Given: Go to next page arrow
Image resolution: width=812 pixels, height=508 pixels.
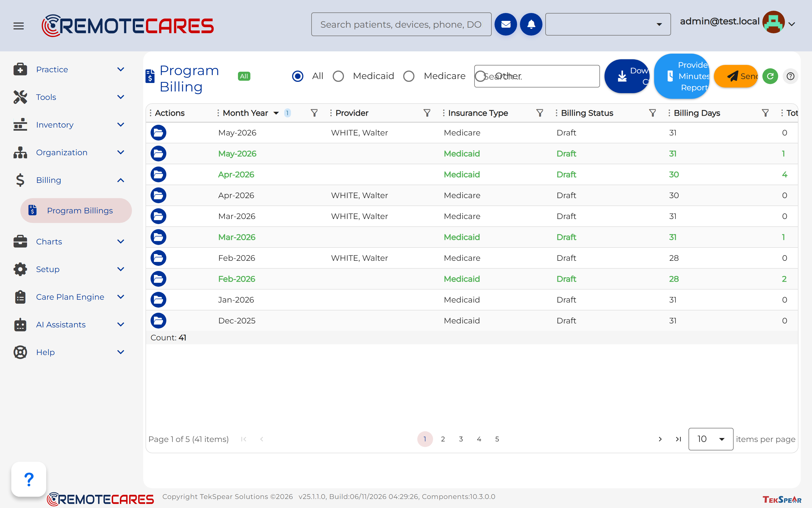Looking at the screenshot, I should pyautogui.click(x=660, y=439).
